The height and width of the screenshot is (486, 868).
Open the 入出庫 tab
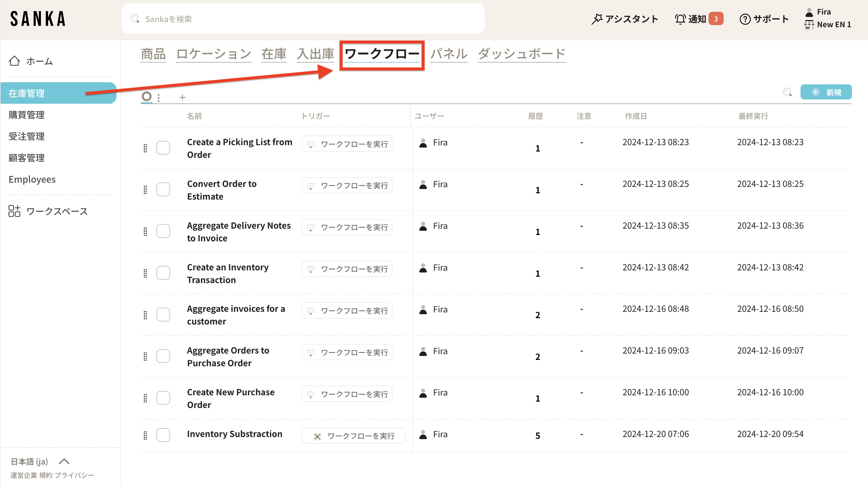315,54
